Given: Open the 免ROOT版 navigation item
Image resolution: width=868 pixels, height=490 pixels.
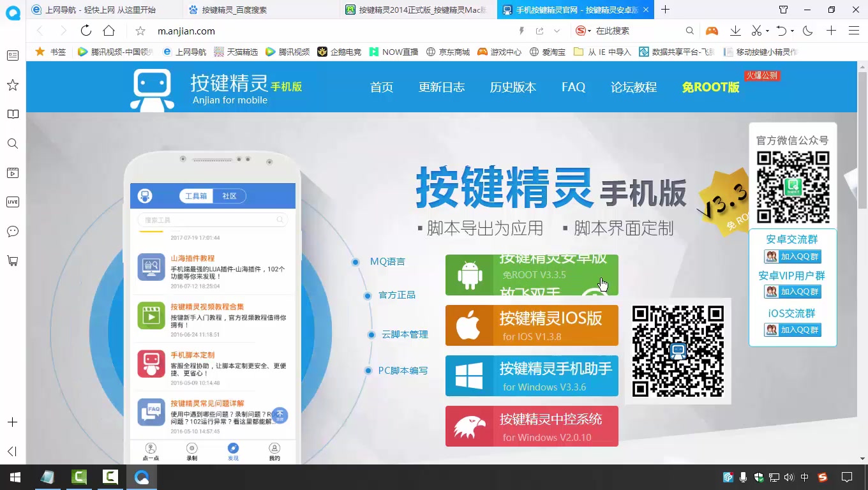Looking at the screenshot, I should (710, 87).
